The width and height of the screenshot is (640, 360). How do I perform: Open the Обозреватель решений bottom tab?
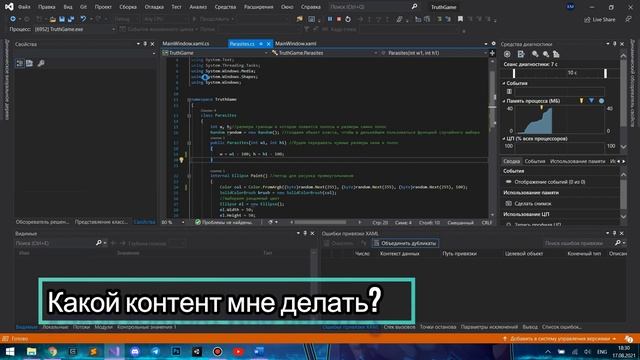[x=42, y=222]
